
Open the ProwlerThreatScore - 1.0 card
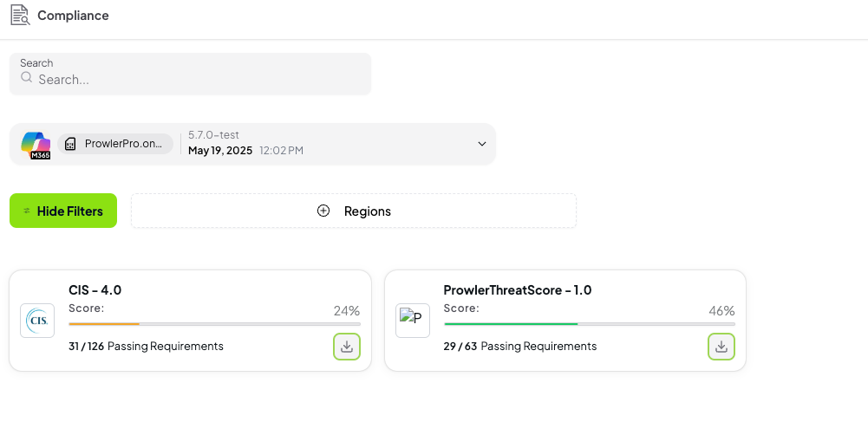pyautogui.click(x=565, y=321)
